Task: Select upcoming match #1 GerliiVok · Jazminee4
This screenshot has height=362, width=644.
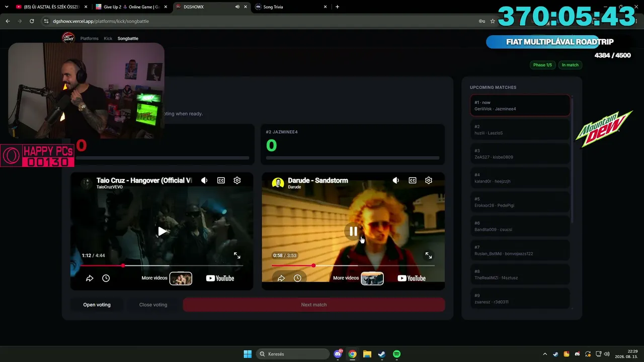Action: point(520,106)
